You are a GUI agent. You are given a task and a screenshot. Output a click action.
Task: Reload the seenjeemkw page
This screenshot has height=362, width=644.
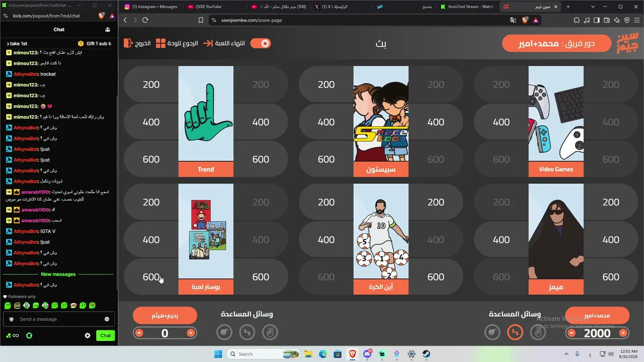coord(145,20)
